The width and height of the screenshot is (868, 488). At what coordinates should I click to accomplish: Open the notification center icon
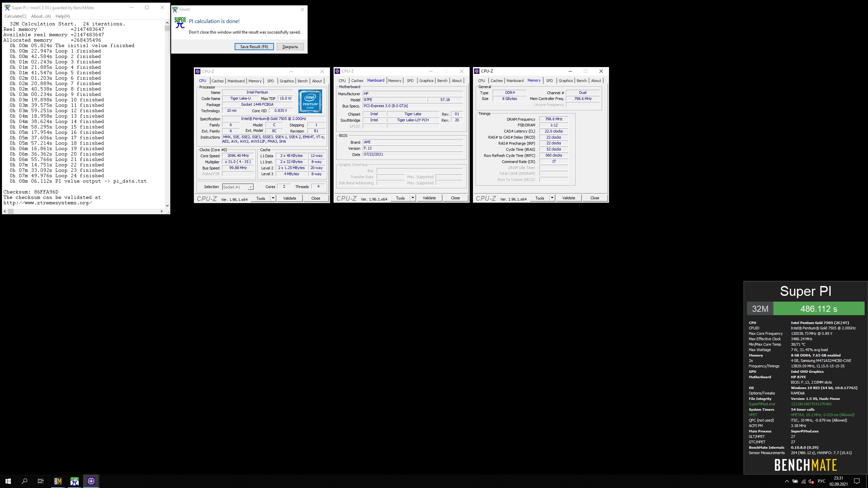click(856, 481)
